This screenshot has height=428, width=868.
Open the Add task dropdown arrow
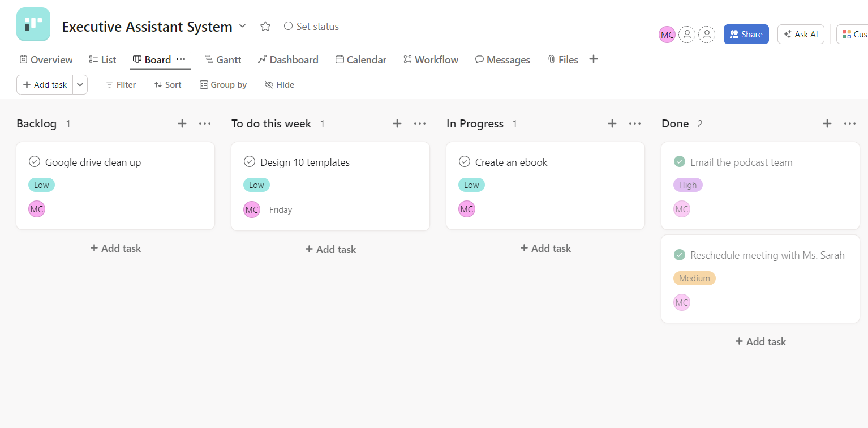click(80, 85)
